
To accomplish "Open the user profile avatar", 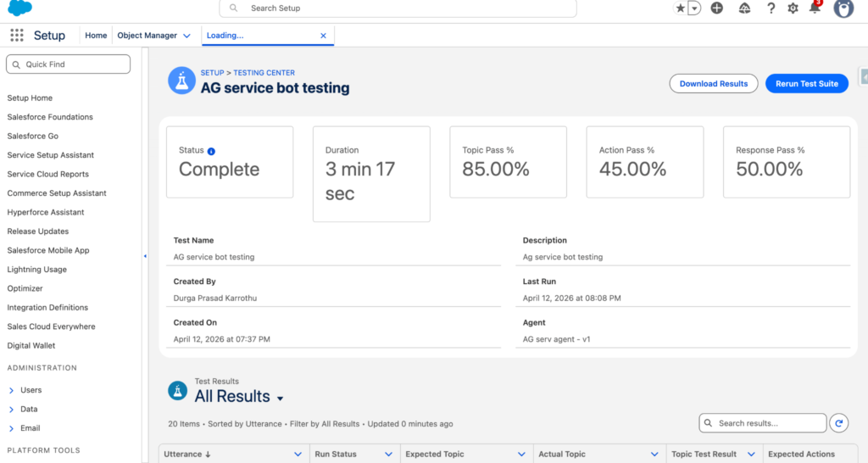I will [x=843, y=8].
